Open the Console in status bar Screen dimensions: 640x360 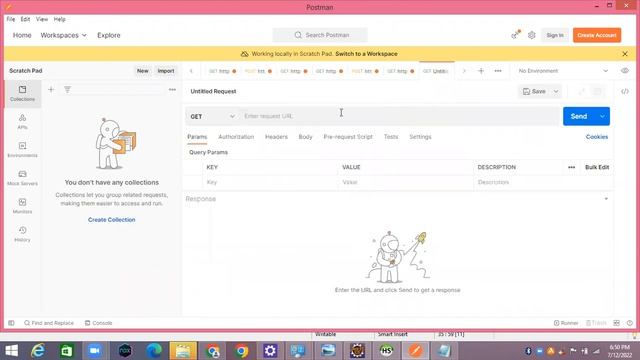[98, 323]
